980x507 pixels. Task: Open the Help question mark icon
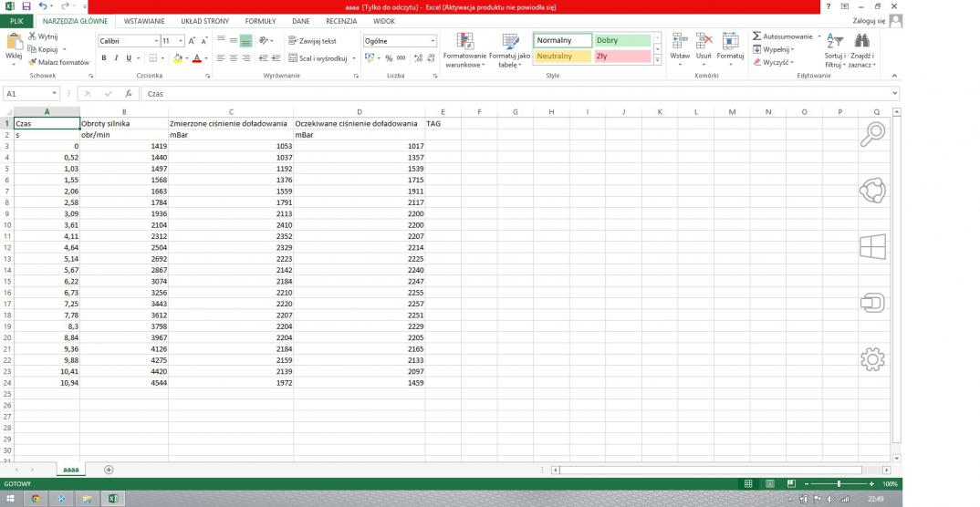[829, 6]
